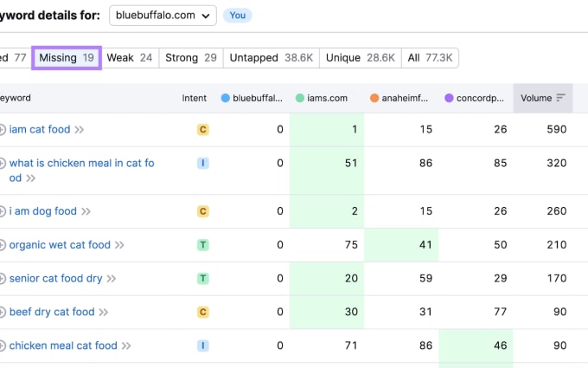This screenshot has height=368, width=588.
Task: Show the All 77.3K tab
Action: coord(430,58)
